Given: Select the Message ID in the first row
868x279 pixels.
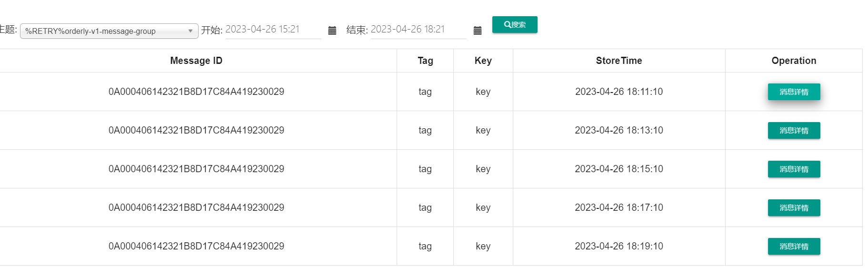Looking at the screenshot, I should (196, 92).
